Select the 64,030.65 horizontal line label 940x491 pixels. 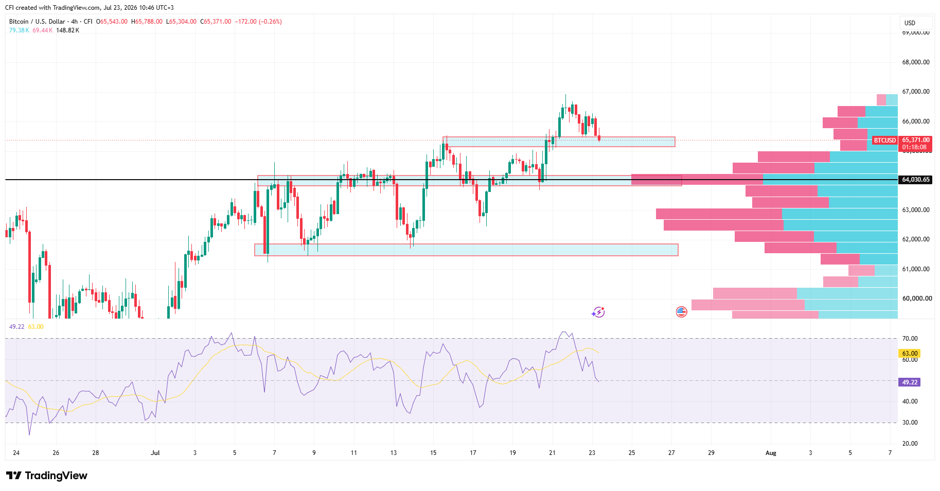(915, 179)
